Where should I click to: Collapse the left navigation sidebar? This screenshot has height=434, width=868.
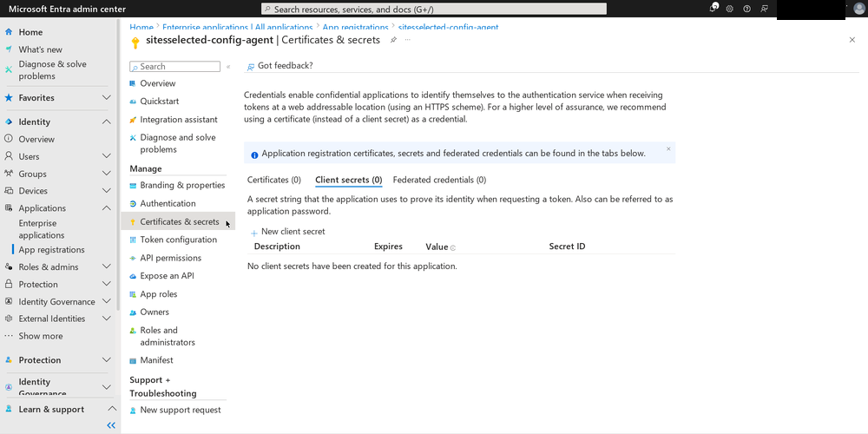click(111, 425)
